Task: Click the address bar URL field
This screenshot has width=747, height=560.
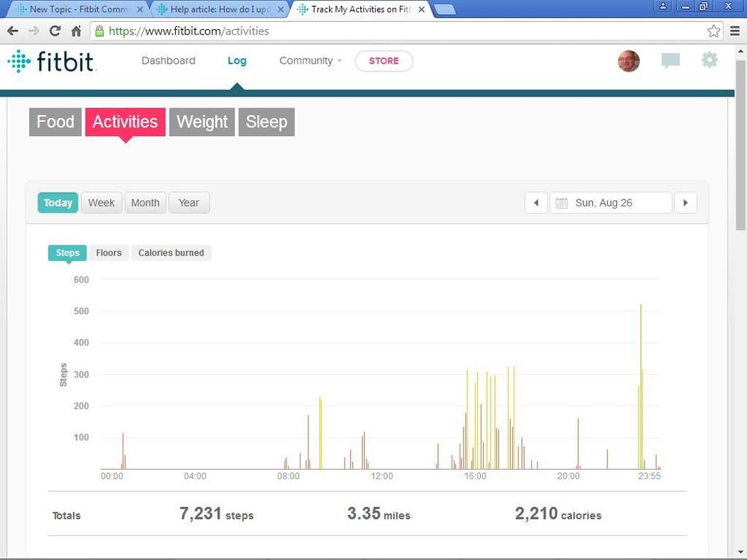Action: point(404,31)
